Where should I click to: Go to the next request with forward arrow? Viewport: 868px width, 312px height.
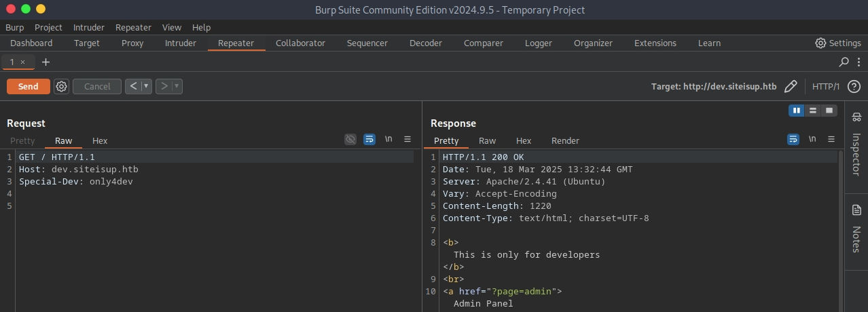click(x=164, y=86)
